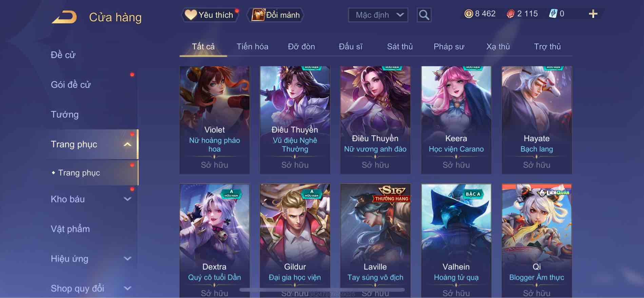Select the Violet Nữ hoàng pháo hoa skin

(x=215, y=120)
